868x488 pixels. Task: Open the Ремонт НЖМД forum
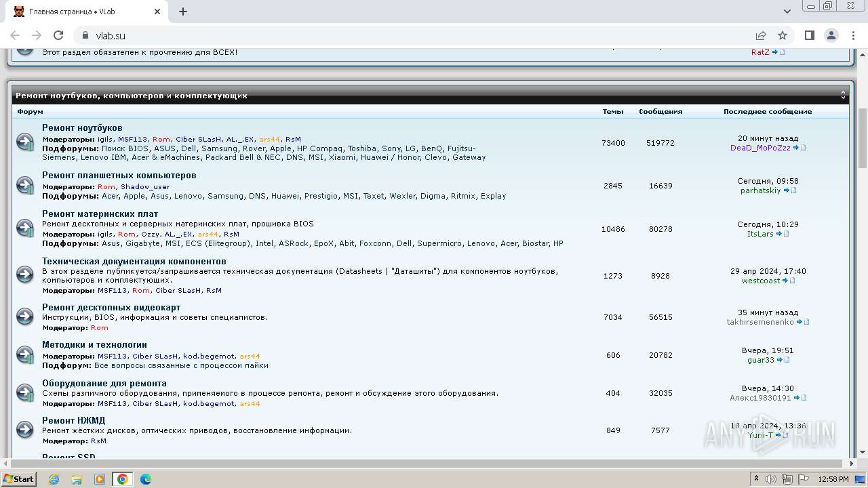(x=73, y=421)
